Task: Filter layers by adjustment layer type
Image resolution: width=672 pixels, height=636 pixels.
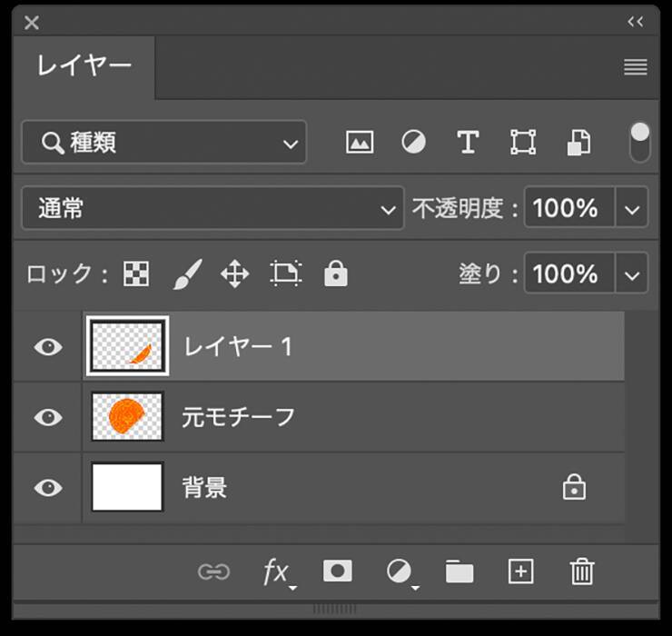Action: (414, 143)
